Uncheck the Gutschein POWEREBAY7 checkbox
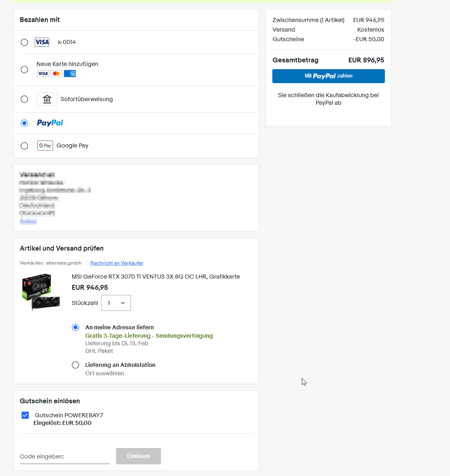 point(25,415)
